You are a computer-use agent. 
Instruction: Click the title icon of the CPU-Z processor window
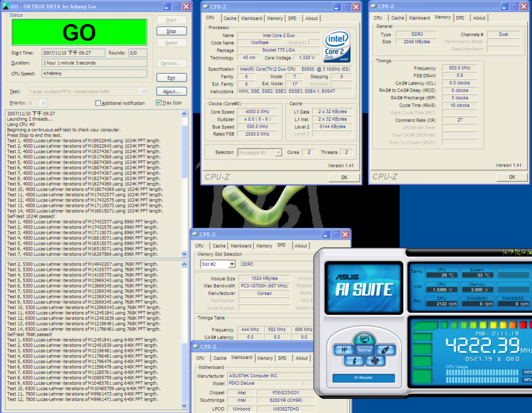coord(205,7)
